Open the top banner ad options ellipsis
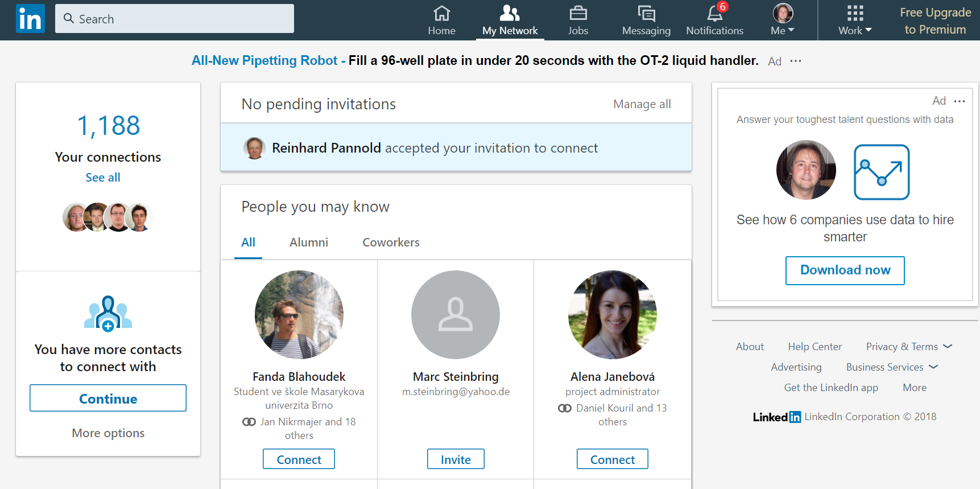The width and height of the screenshot is (980, 489). [796, 61]
